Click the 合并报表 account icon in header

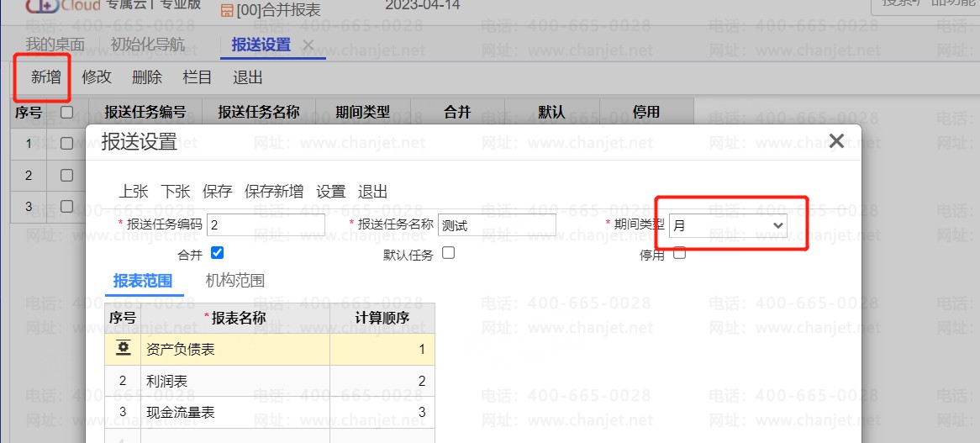tap(227, 10)
